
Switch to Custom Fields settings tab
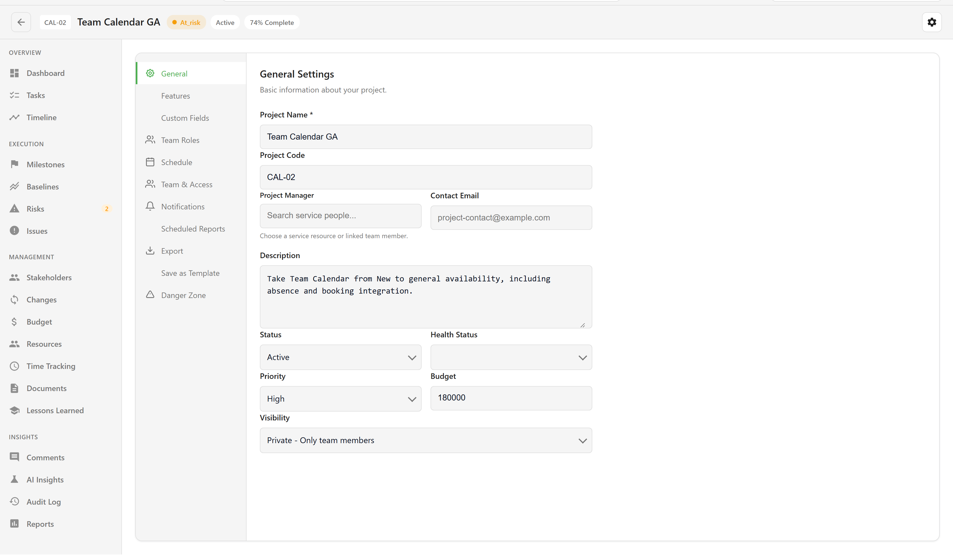(191, 118)
